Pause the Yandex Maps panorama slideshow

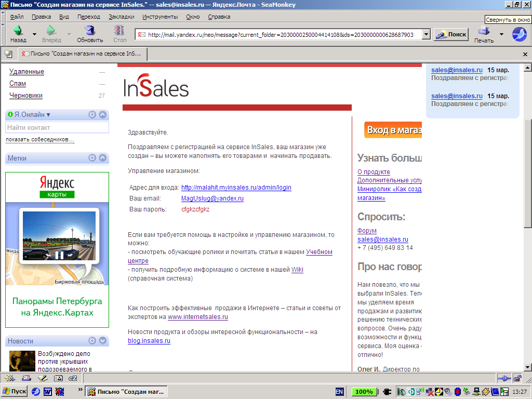[x=59, y=255]
